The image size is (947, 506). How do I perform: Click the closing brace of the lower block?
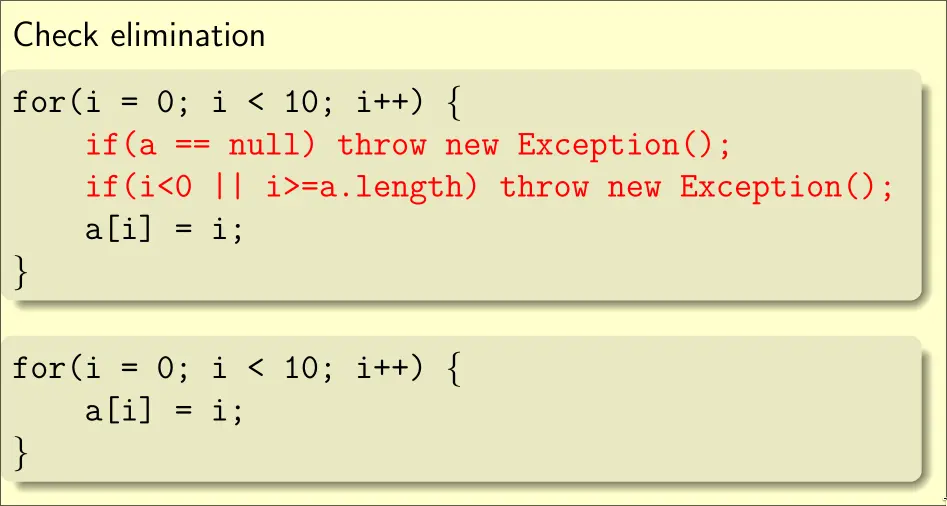pyautogui.click(x=22, y=454)
